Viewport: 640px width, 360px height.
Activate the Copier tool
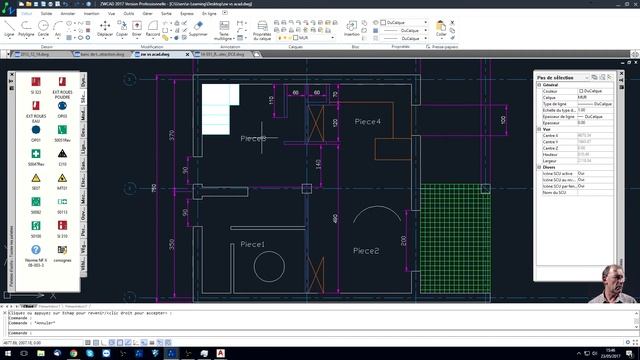[122, 29]
